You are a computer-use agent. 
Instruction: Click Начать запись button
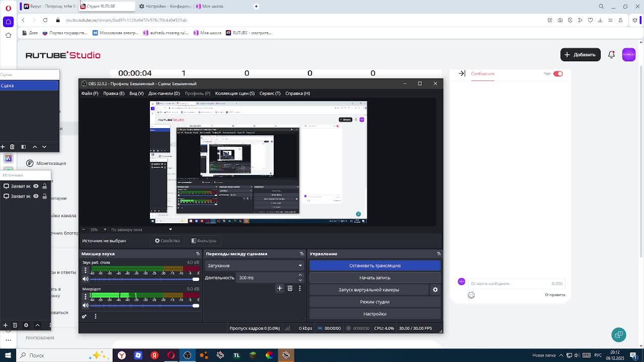(375, 278)
